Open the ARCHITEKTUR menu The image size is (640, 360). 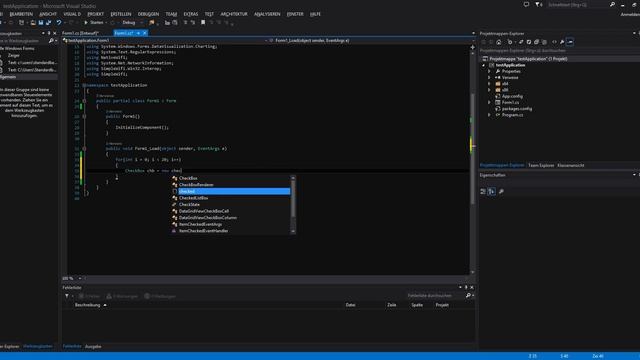[x=234, y=14]
